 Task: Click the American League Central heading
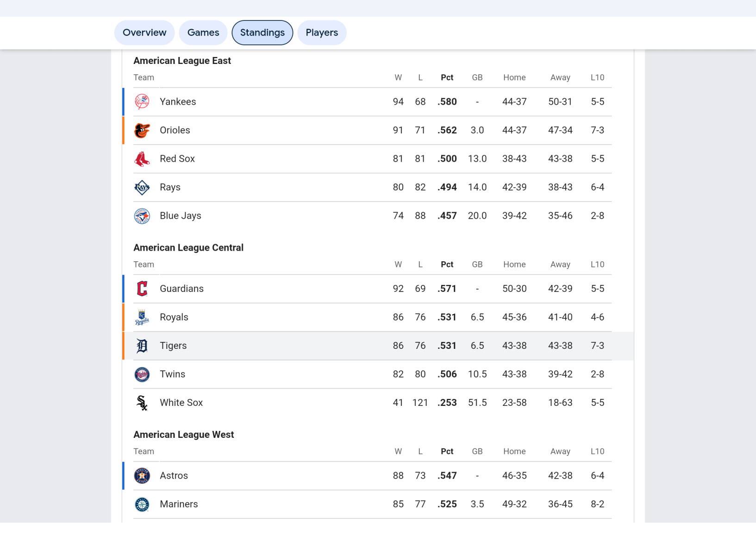pos(188,248)
